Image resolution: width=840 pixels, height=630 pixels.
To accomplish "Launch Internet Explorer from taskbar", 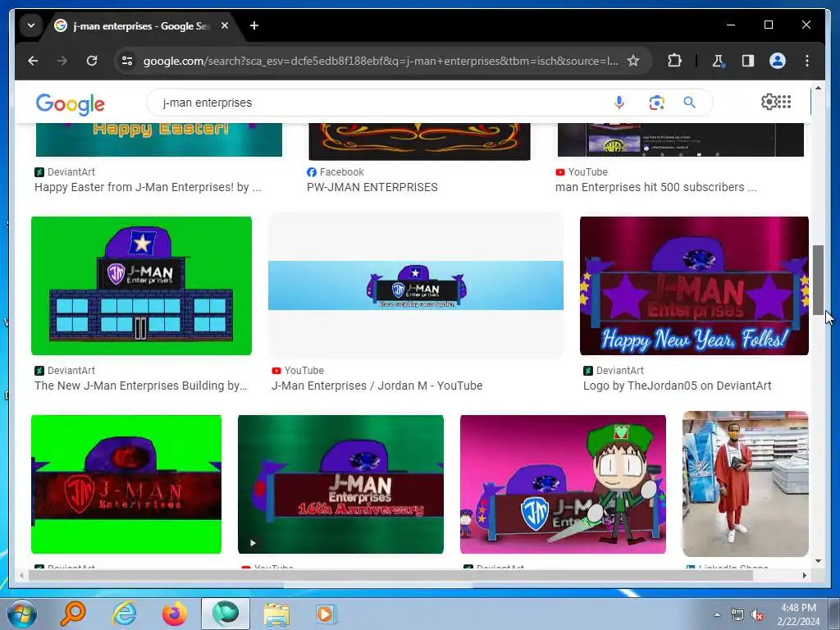I will click(x=125, y=614).
